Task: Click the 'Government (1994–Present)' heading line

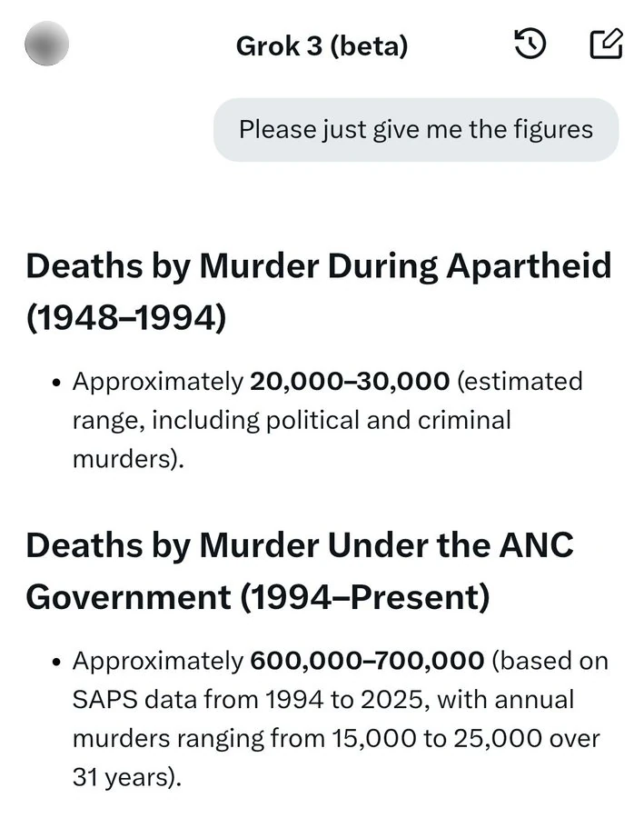Action: click(258, 597)
